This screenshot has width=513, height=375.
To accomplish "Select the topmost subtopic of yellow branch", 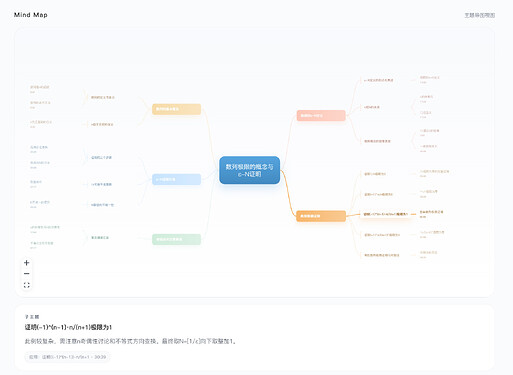I will point(103,97).
